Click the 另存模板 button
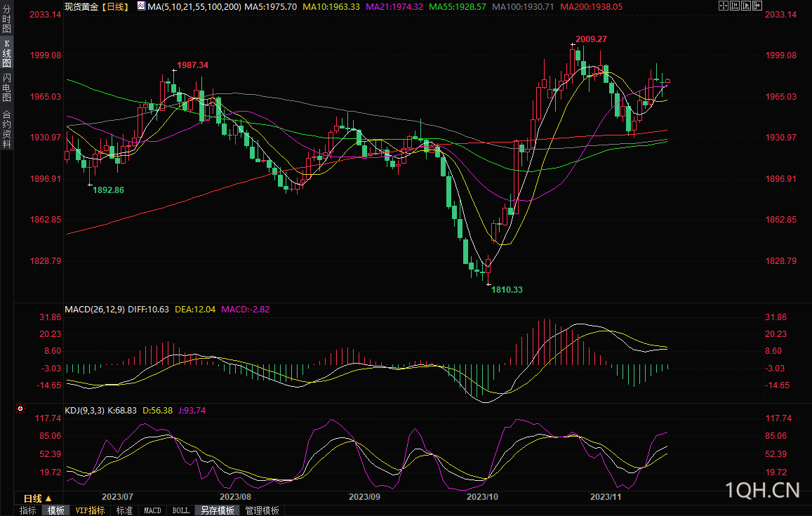 pos(217,510)
